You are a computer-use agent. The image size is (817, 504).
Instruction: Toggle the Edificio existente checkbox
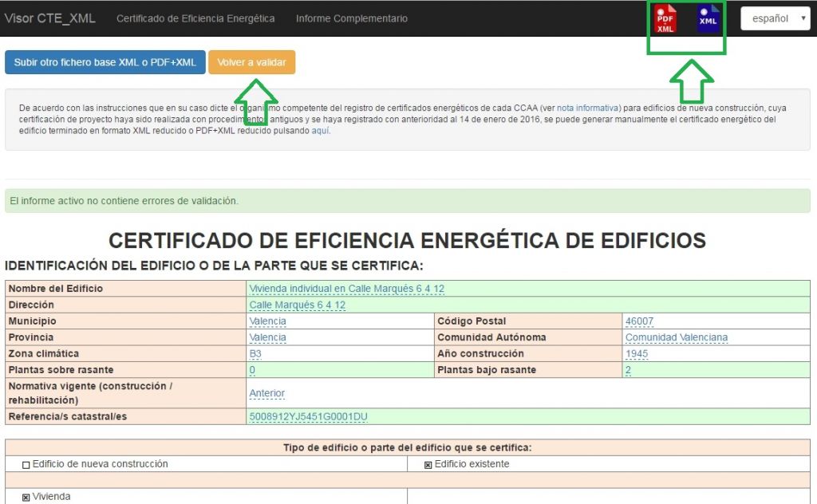(428, 465)
